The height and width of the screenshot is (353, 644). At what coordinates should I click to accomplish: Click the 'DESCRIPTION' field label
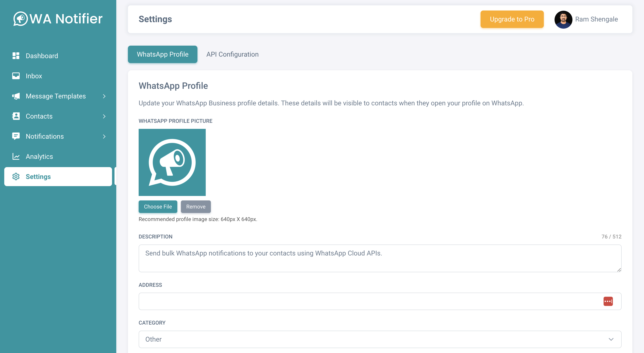(155, 237)
